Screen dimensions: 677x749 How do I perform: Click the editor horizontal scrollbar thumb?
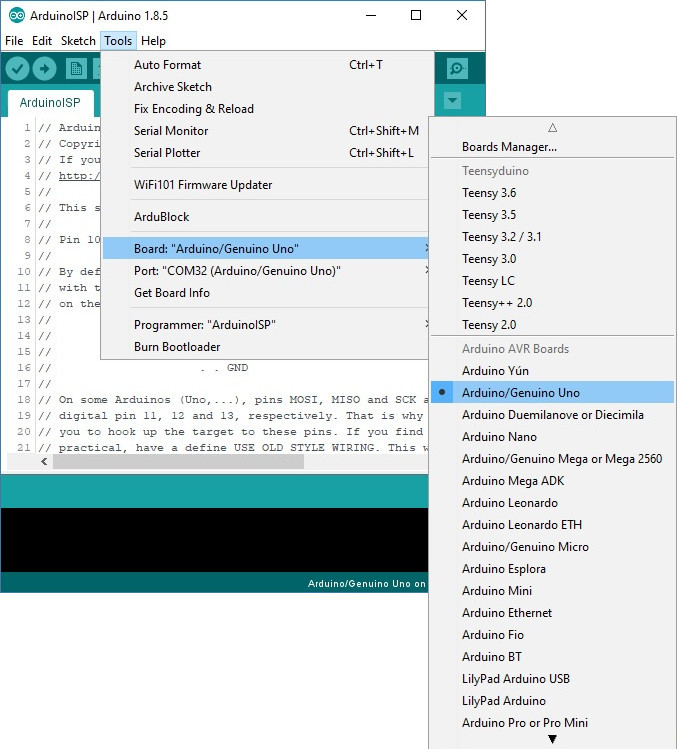178,461
